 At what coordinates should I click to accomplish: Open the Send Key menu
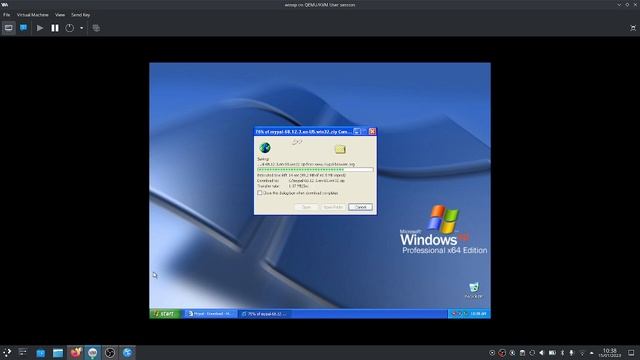point(80,15)
